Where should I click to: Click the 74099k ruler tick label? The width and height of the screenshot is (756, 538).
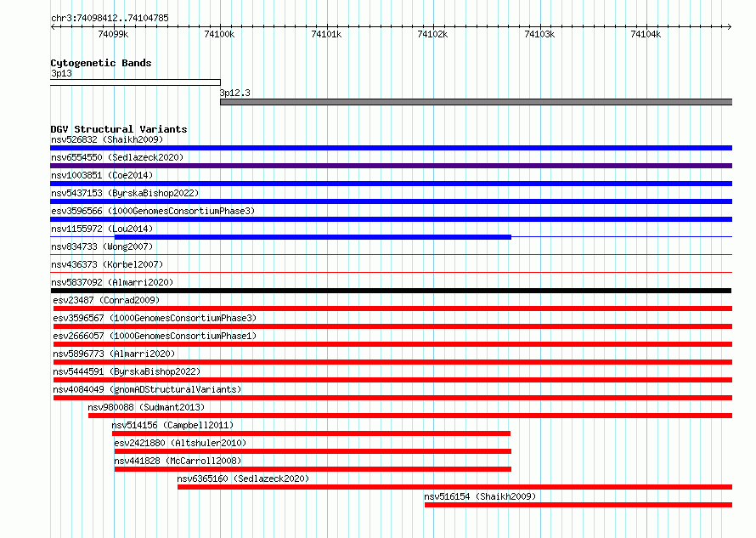tap(113, 34)
